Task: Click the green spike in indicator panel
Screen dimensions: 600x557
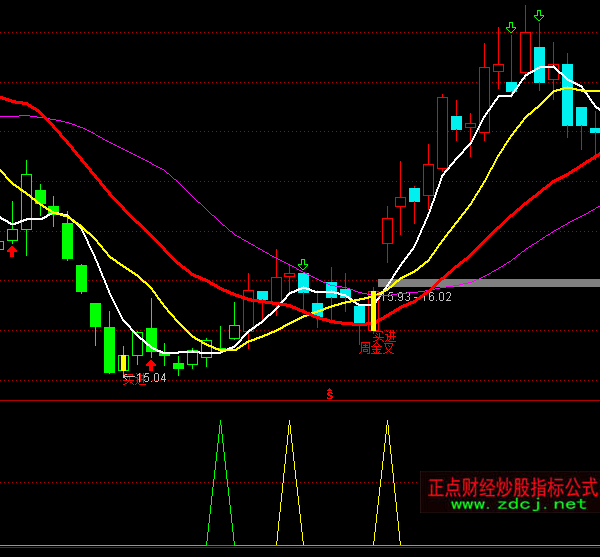Action: click(220, 480)
